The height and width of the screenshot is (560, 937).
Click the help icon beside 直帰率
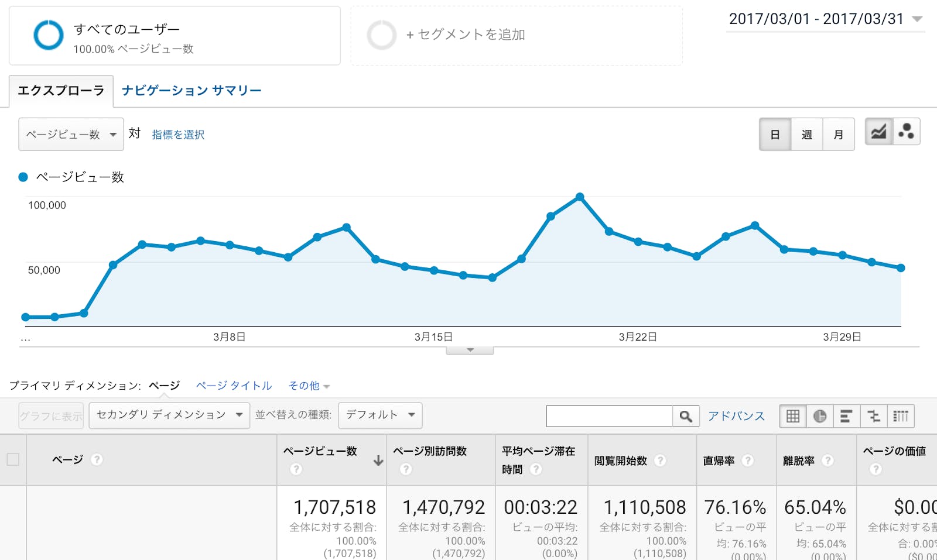pyautogui.click(x=748, y=461)
